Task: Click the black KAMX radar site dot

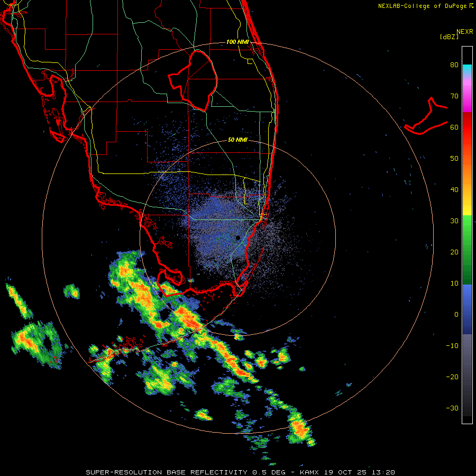Action: tap(237, 237)
